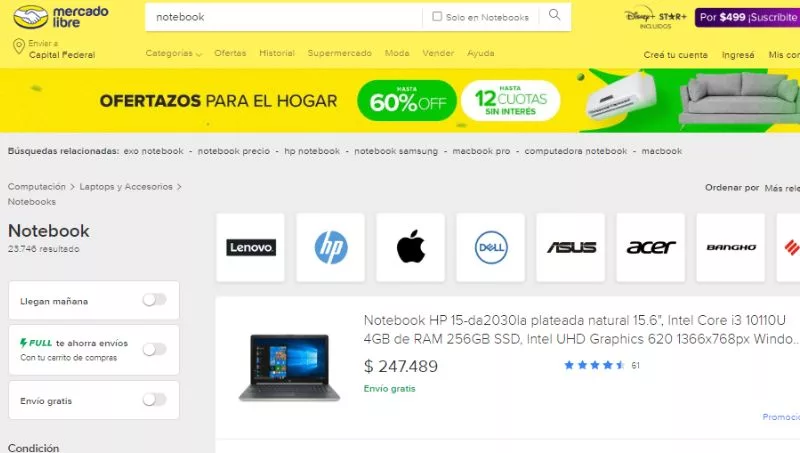Pick the Dell brand tile
Viewport: 800px width, 453px height.
[491, 247]
